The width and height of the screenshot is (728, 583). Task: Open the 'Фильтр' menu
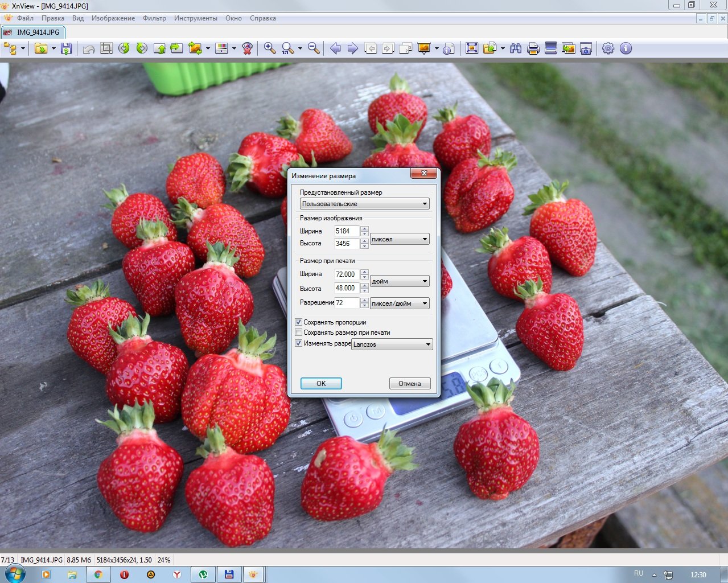[x=154, y=18]
